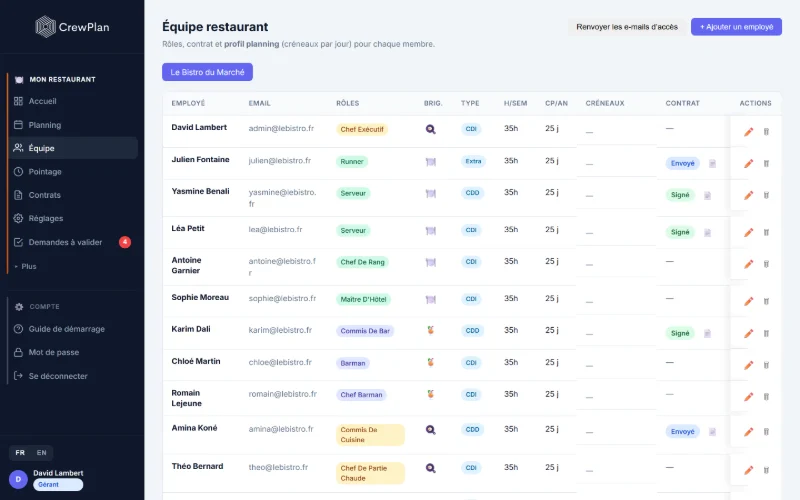
Task: Click Karim Dali's bar brigade icon
Action: click(431, 331)
